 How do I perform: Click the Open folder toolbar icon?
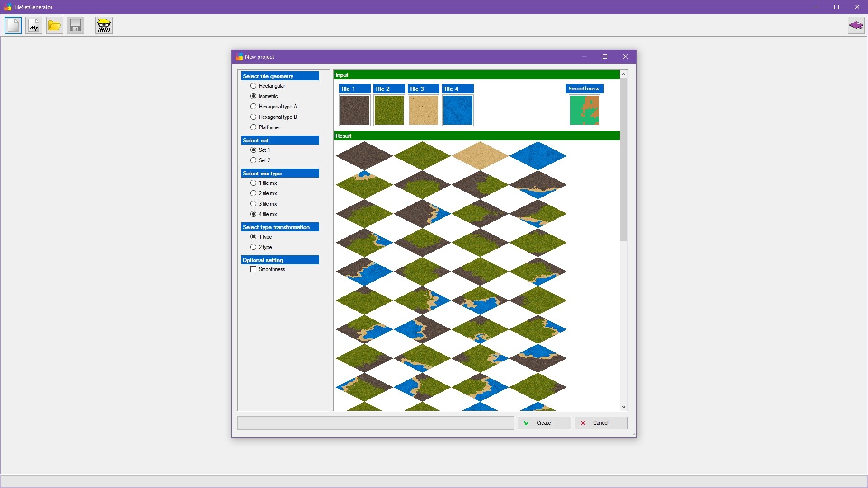click(x=54, y=25)
